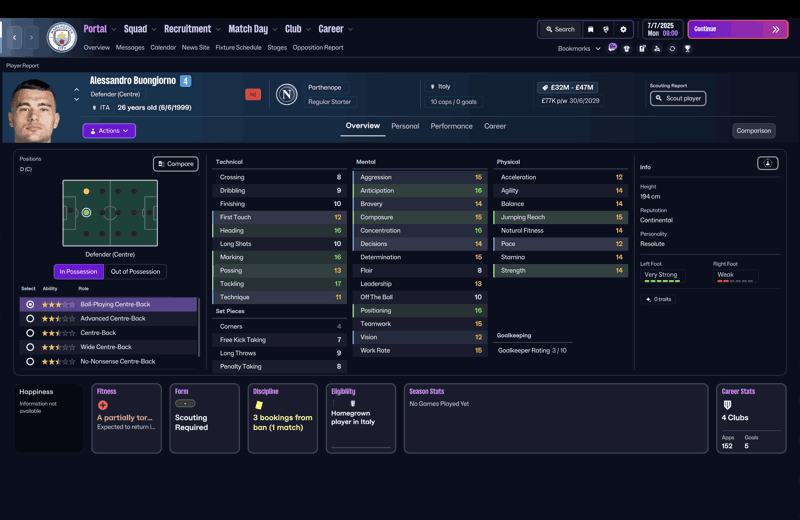The width and height of the screenshot is (800, 520).
Task: Click the red injury status icon
Action: point(253,94)
